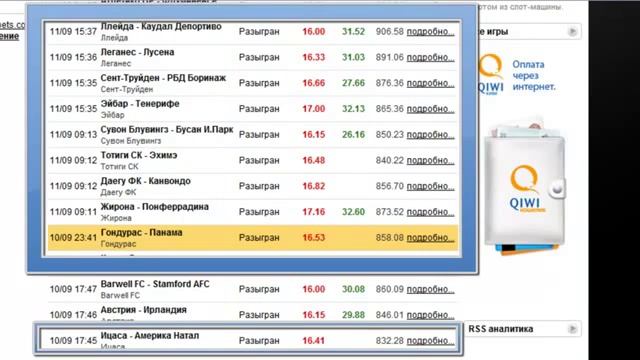This screenshot has height=360, width=640.
Task: Select match title Сент-Труйден - РБД Боринаж
Action: tap(163, 78)
